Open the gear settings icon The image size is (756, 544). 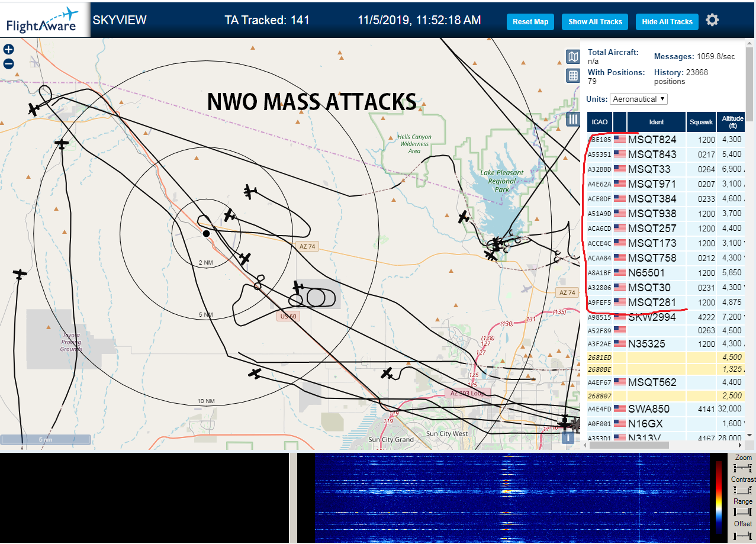point(712,20)
